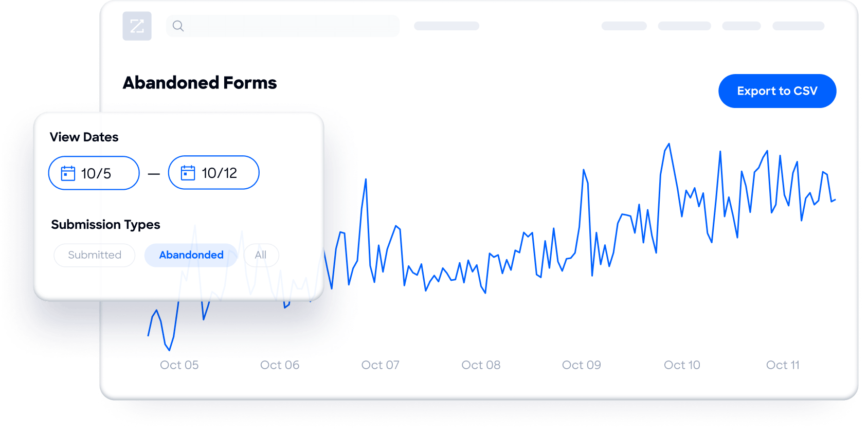Image resolution: width=868 pixels, height=434 pixels.
Task: Click the Oct 09 axis label
Action: point(581,365)
